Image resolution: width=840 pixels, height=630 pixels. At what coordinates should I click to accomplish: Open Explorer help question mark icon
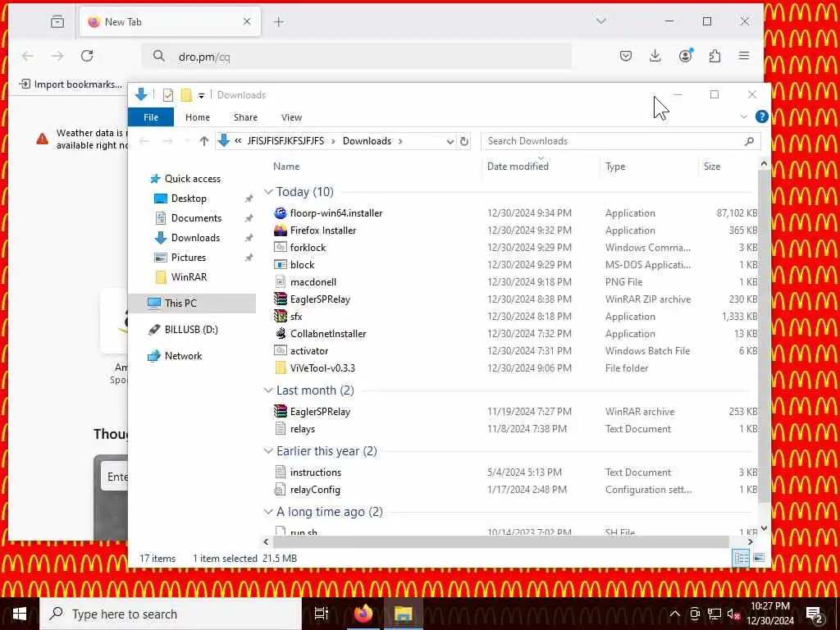761,116
